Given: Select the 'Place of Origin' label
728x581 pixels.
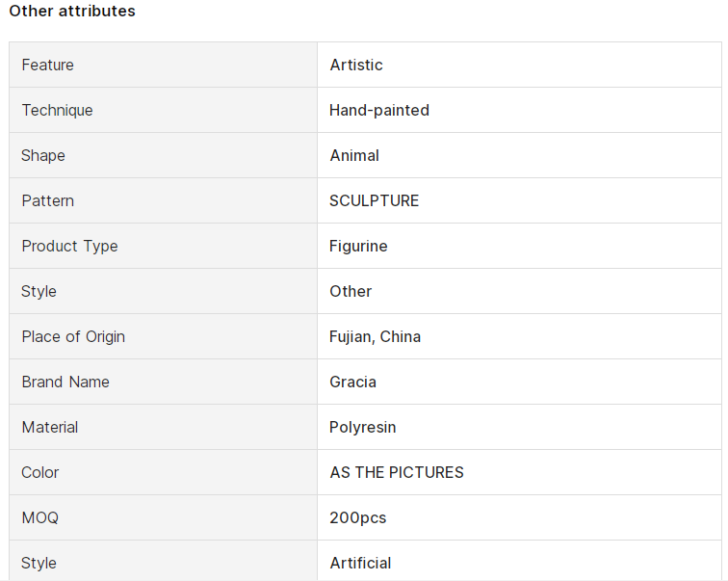Looking at the screenshot, I should (73, 336).
